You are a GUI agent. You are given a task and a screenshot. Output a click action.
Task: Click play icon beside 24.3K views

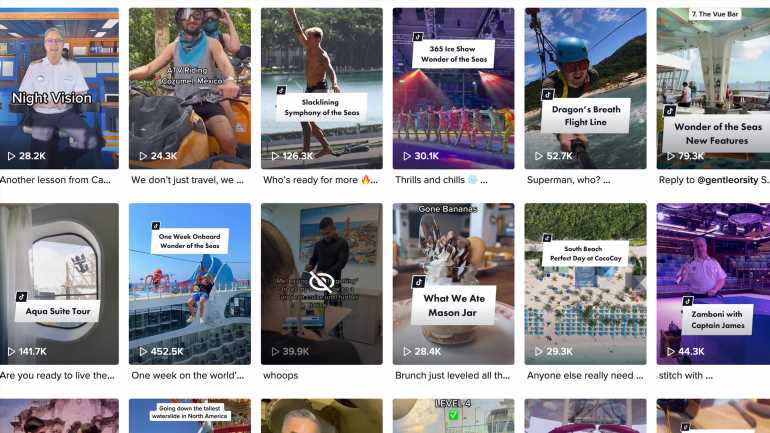tap(143, 156)
